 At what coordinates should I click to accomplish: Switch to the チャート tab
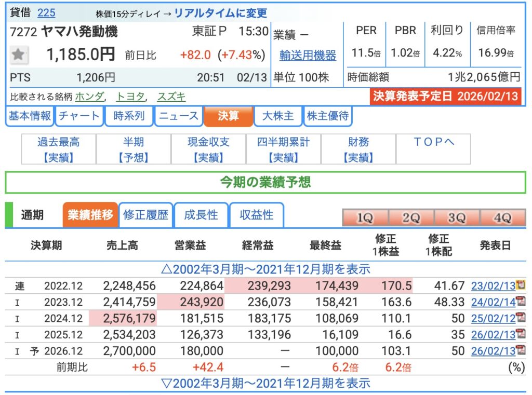(x=79, y=116)
